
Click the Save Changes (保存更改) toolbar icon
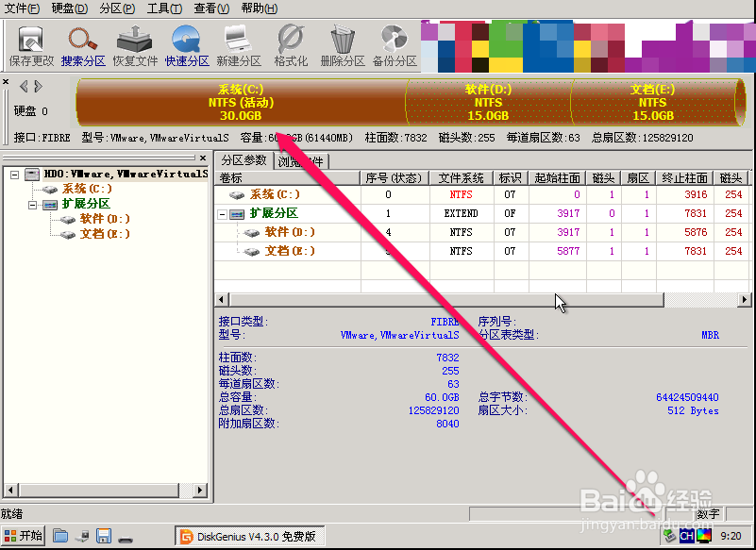[x=31, y=46]
